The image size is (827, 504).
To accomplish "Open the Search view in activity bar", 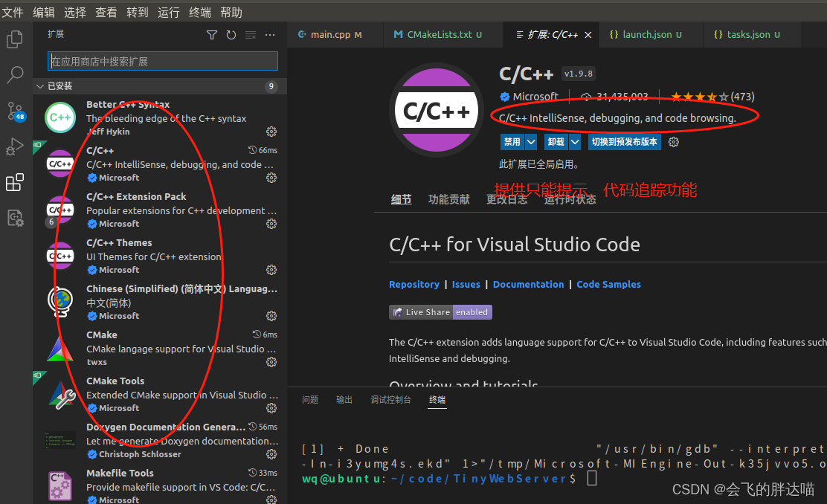I will [x=14, y=75].
